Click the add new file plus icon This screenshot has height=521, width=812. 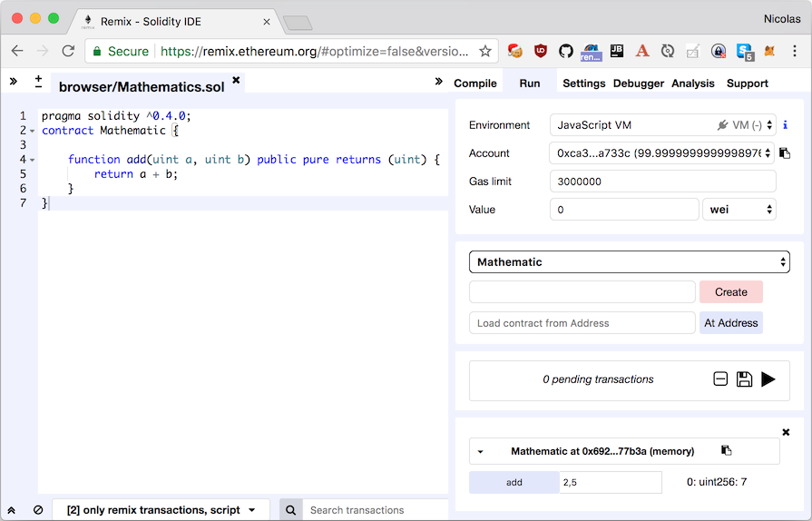click(38, 82)
